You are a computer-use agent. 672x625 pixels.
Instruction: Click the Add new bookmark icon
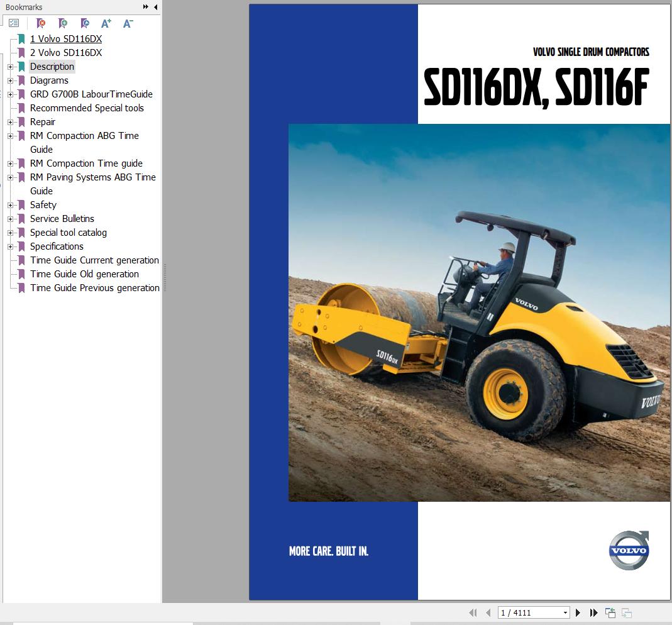[63, 23]
